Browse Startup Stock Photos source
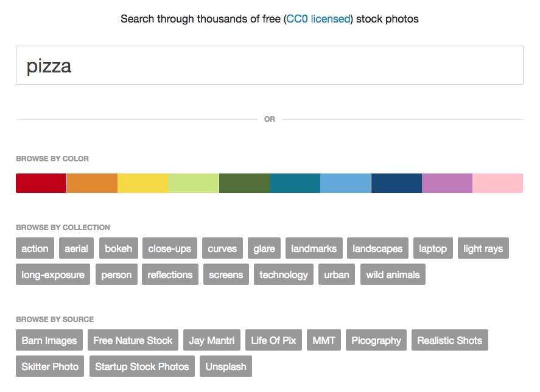Viewport: 540px width, 392px height. (142, 366)
